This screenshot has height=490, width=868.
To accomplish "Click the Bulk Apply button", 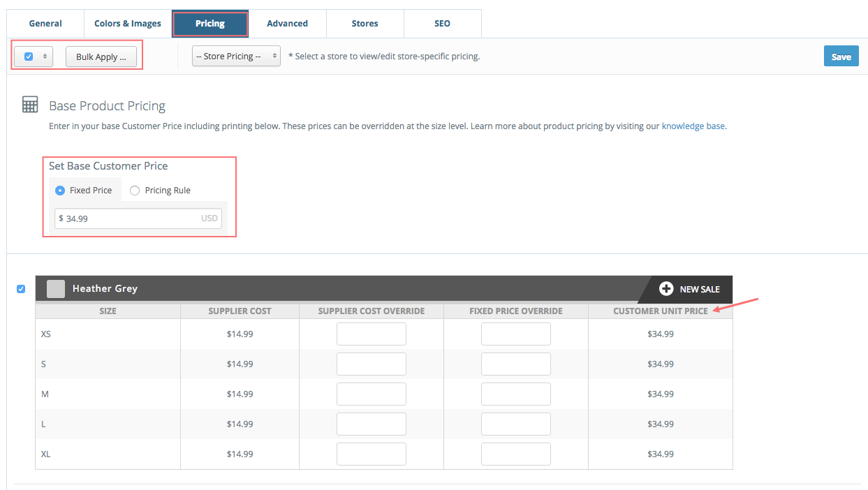I will (101, 57).
